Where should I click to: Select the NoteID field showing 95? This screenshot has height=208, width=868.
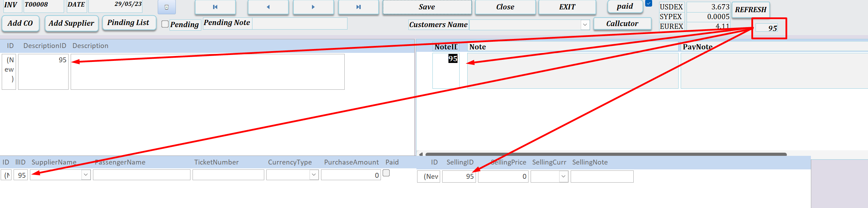[x=446, y=71]
